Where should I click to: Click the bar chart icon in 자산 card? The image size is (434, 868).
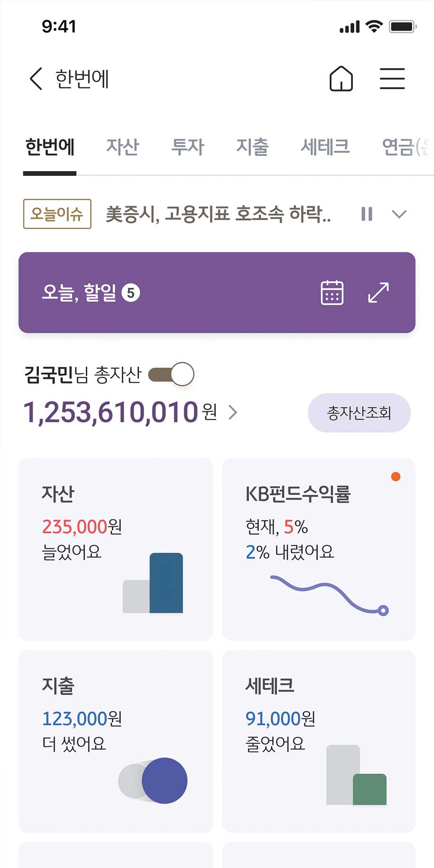click(153, 584)
